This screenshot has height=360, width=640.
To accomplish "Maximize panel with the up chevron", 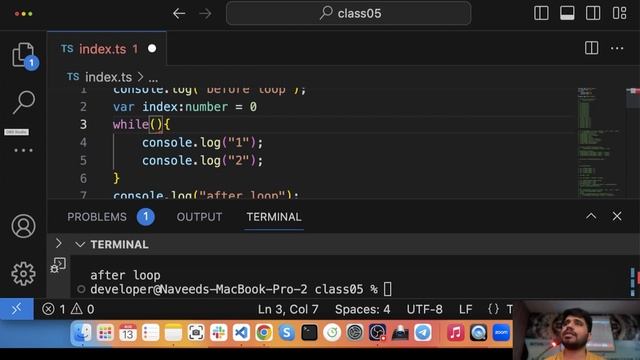I will pyautogui.click(x=591, y=216).
